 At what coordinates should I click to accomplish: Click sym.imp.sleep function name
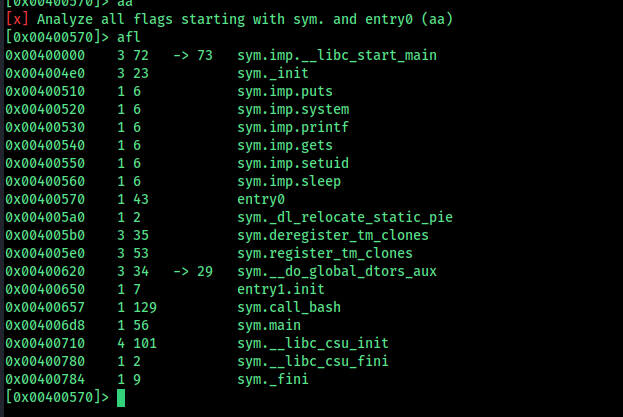289,181
